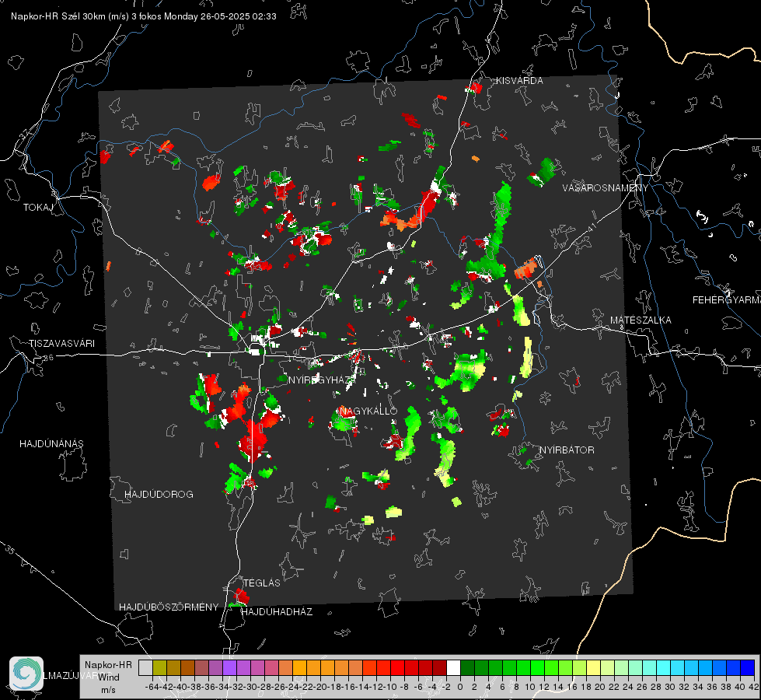Screen dimensions: 761x700
Task: Click the m/s unit label in the legend
Action: click(x=108, y=690)
